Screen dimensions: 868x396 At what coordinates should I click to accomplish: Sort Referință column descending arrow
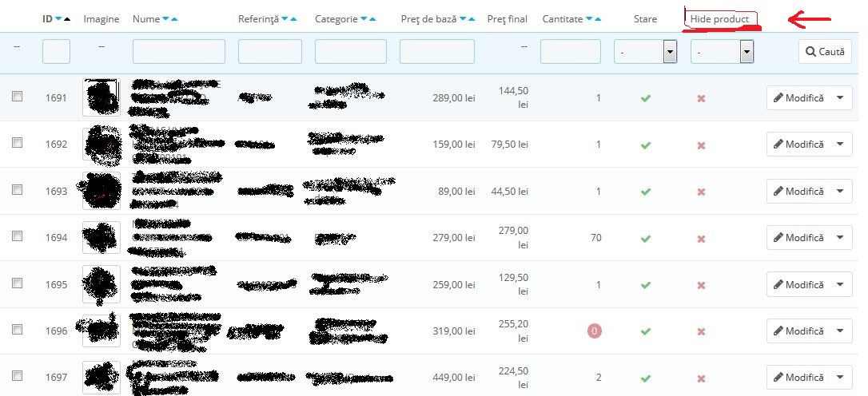coord(285,19)
